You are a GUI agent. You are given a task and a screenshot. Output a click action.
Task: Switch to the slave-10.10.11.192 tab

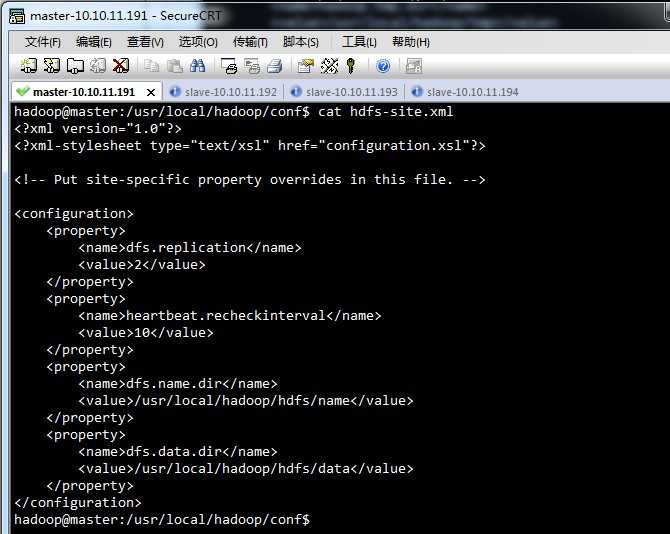tap(223, 91)
